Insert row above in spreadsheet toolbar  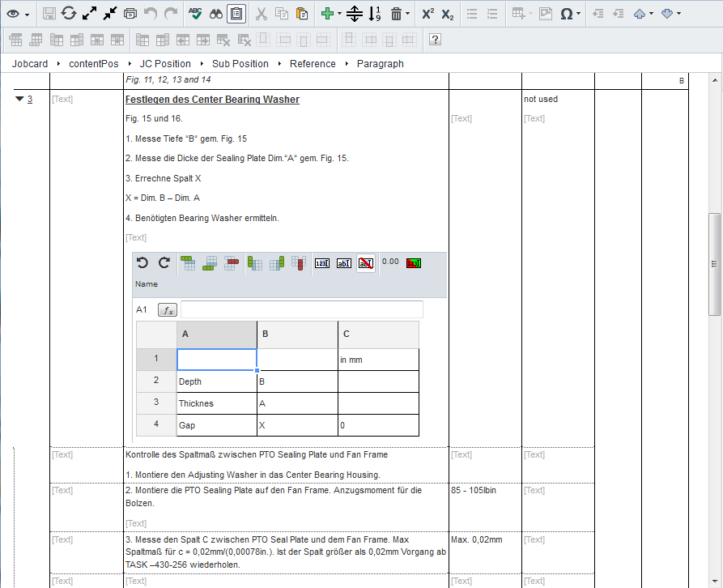point(188,263)
